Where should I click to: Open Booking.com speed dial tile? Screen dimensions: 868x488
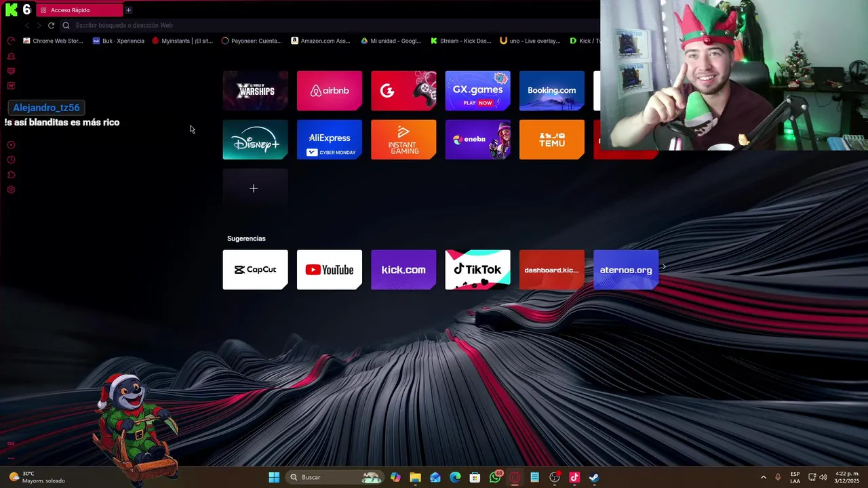(x=552, y=91)
